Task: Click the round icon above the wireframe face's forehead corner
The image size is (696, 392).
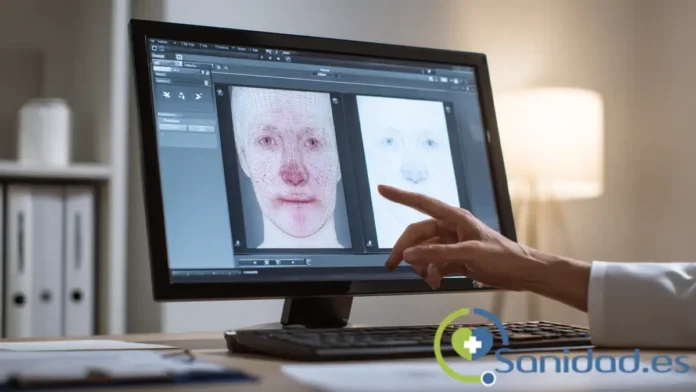Action: point(220,92)
